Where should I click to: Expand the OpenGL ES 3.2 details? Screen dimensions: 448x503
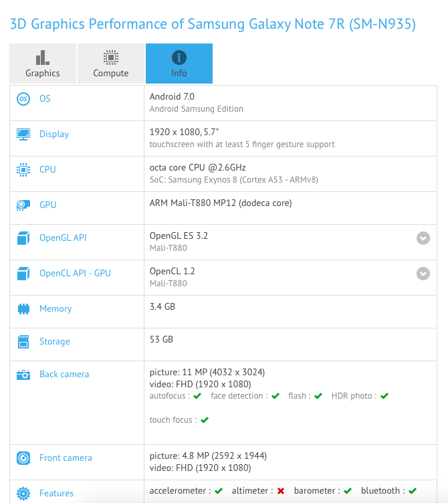423,238
